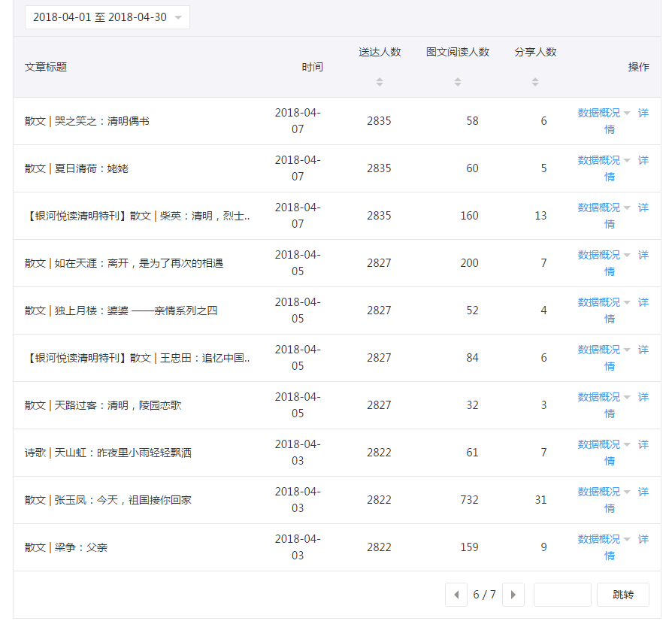Image resolution: width=672 pixels, height=621 pixels.
Task: Click the 时间 column header
Action: pyautogui.click(x=313, y=67)
